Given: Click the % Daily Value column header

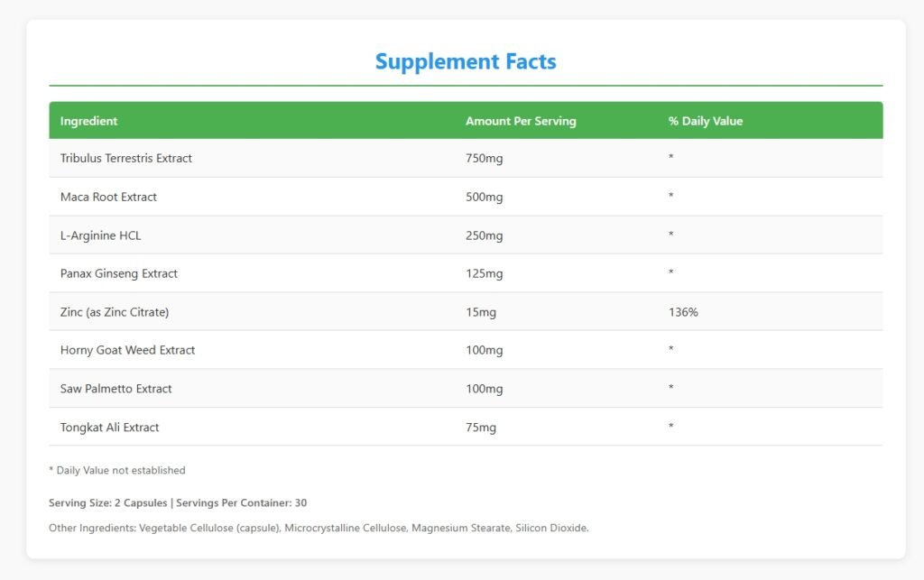Looking at the screenshot, I should tap(706, 121).
